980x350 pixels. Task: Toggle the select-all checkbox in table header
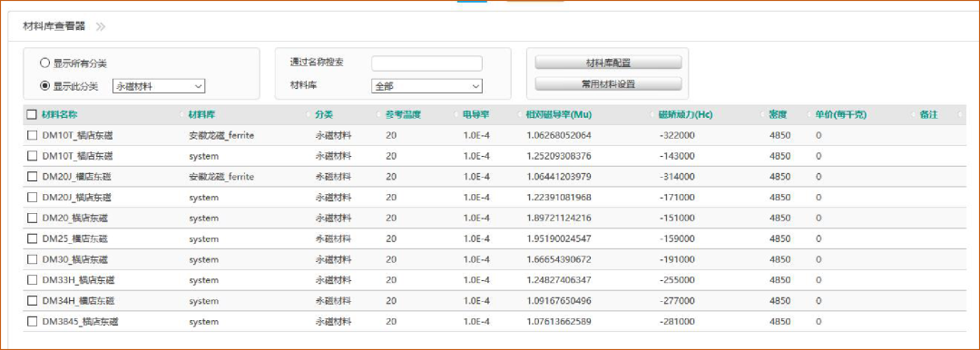pos(32,115)
